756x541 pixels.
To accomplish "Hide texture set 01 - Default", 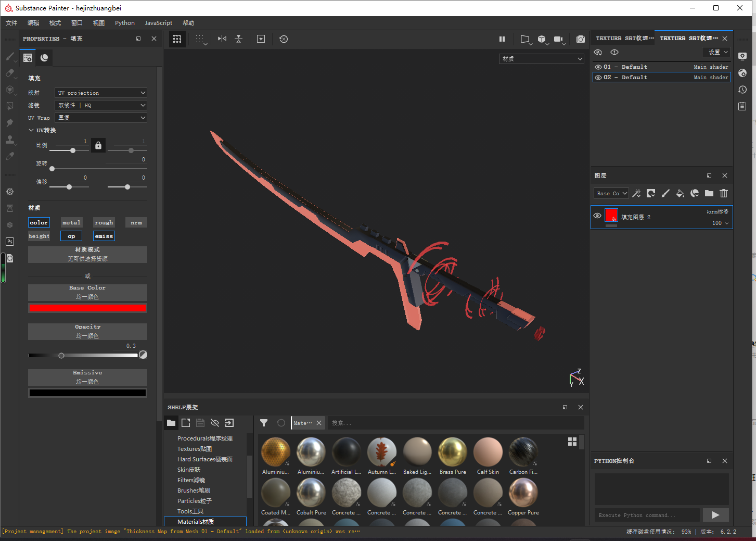I will (598, 67).
